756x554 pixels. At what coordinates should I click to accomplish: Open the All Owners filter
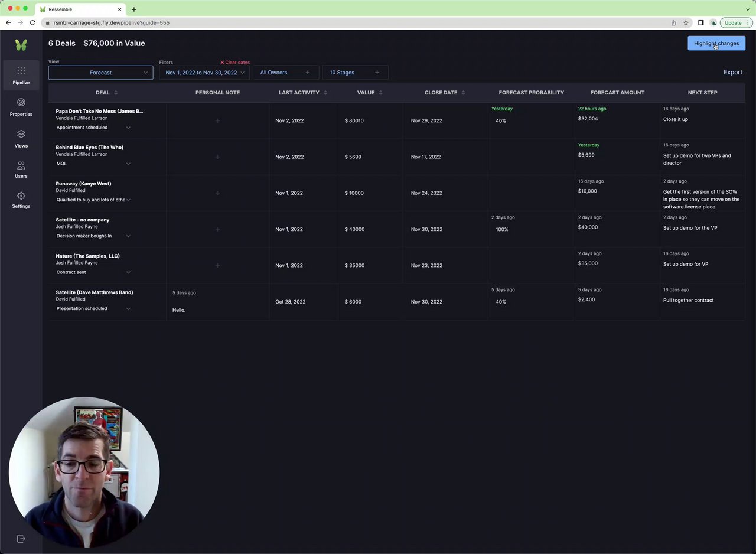point(286,73)
